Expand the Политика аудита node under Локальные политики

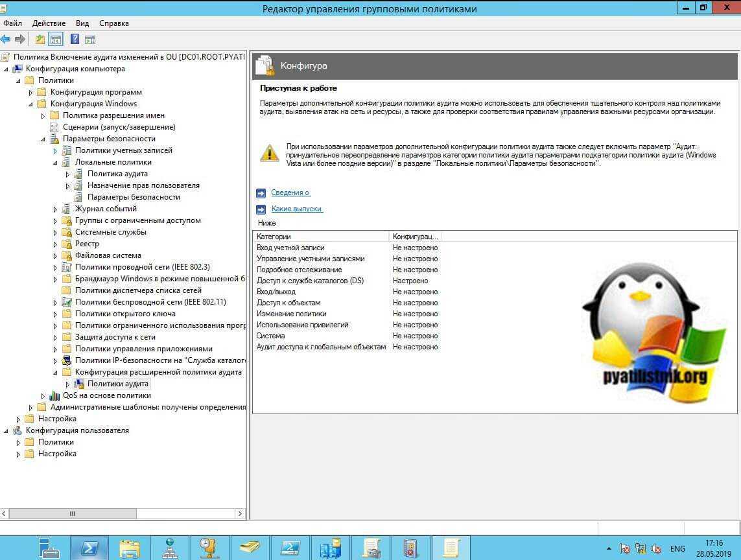click(x=67, y=174)
